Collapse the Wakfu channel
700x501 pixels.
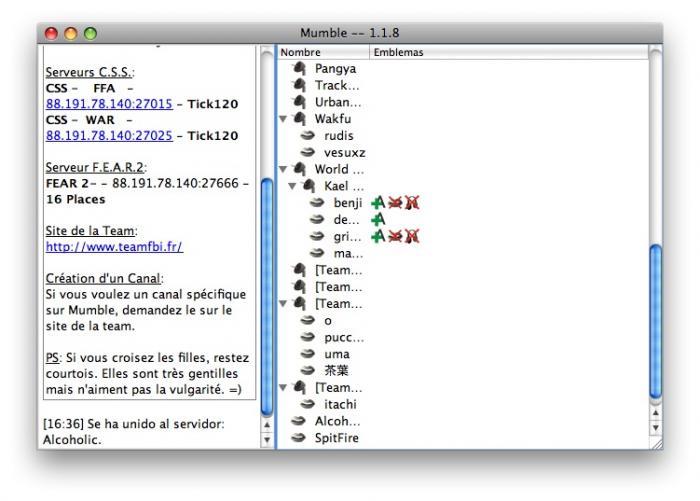(283, 119)
